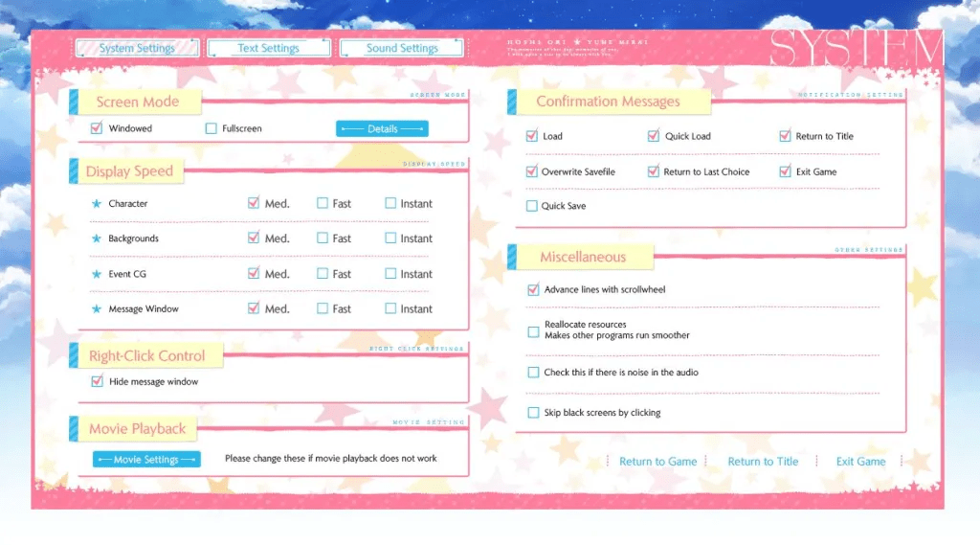Click the Miscellaneous heading

pyautogui.click(x=583, y=257)
